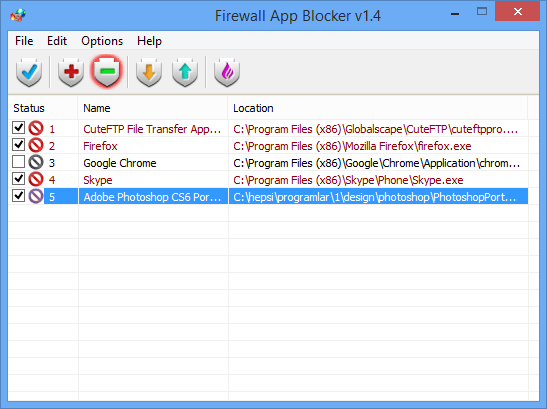Enable the Google Chrome checkbox
This screenshot has width=547, height=409.
(18, 162)
